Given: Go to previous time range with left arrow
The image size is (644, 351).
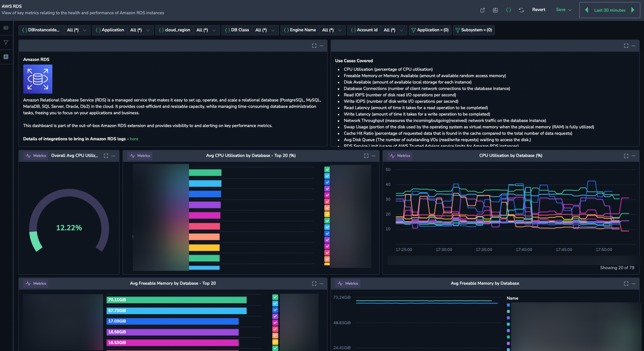Looking at the screenshot, I should coord(587,10).
